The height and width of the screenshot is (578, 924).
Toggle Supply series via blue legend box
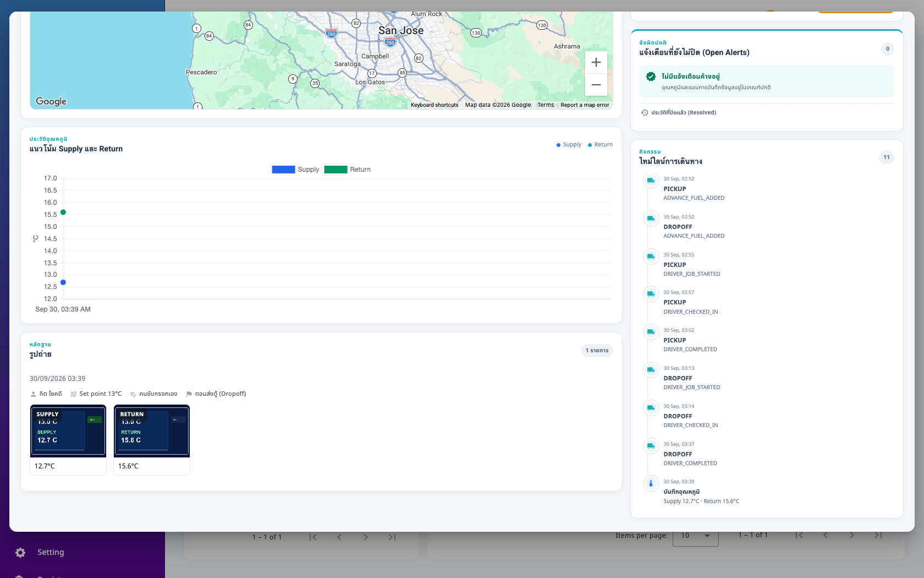[x=283, y=170]
